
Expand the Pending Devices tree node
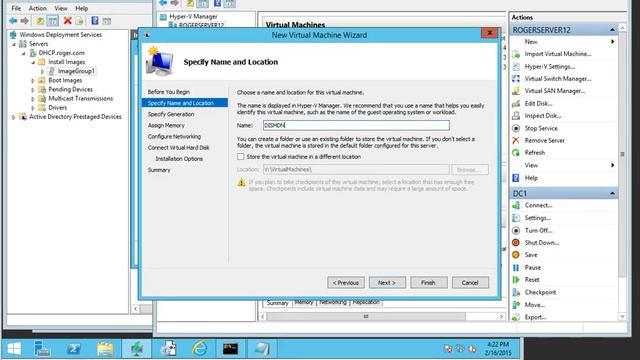tap(33, 89)
